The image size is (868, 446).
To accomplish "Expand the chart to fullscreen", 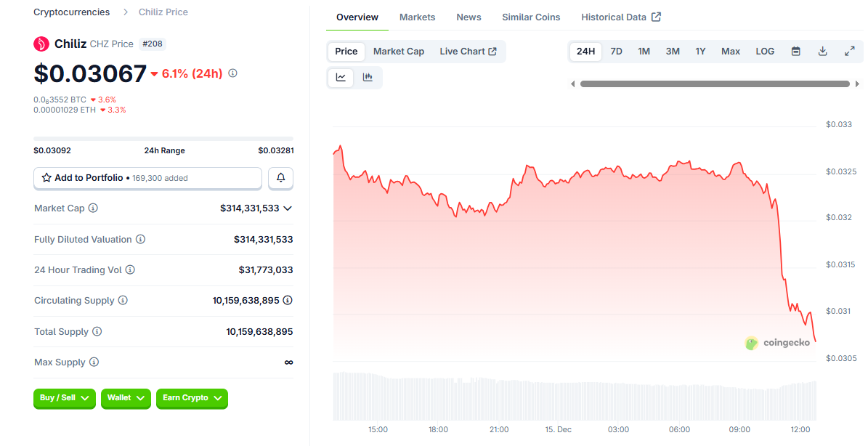I will pyautogui.click(x=849, y=52).
